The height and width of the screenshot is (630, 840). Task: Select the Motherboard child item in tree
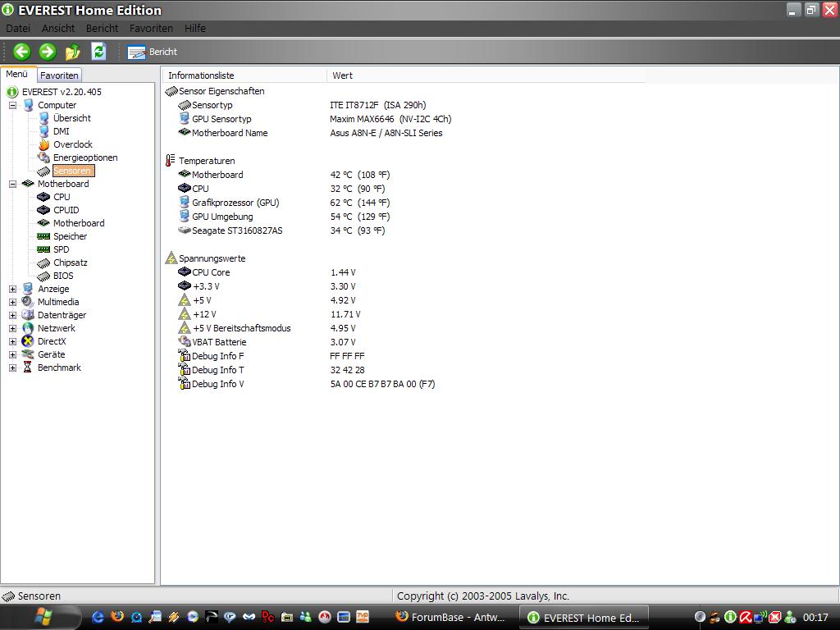(x=79, y=223)
